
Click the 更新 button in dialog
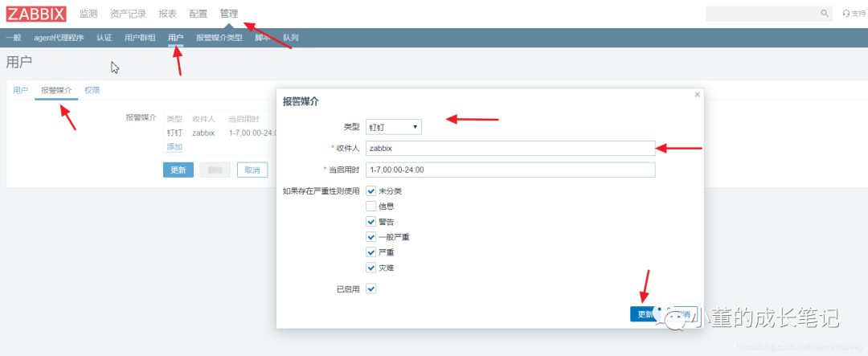point(645,314)
